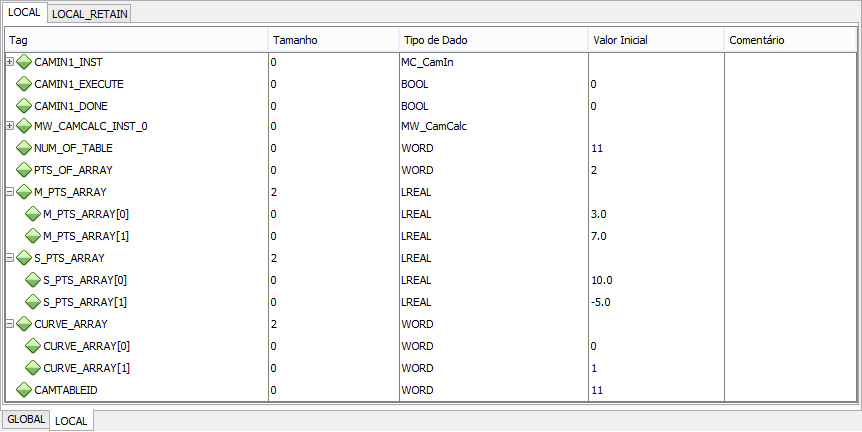Screen dimensions: 862x432
Task: Click the Tipo de Dado column header
Action: (x=492, y=40)
